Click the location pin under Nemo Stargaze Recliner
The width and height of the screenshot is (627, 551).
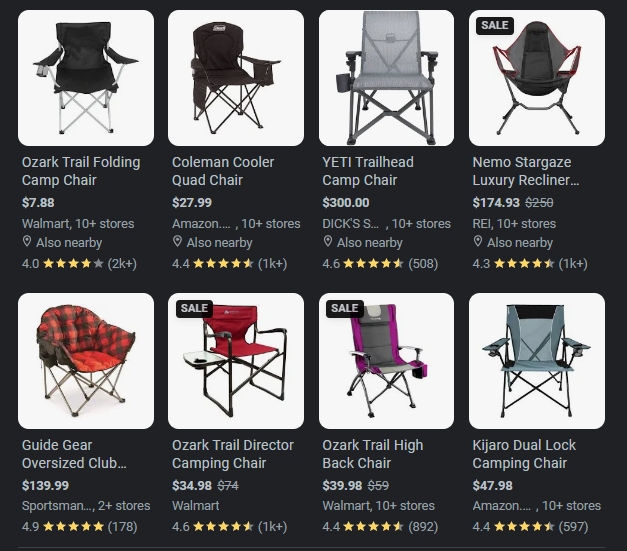[477, 242]
